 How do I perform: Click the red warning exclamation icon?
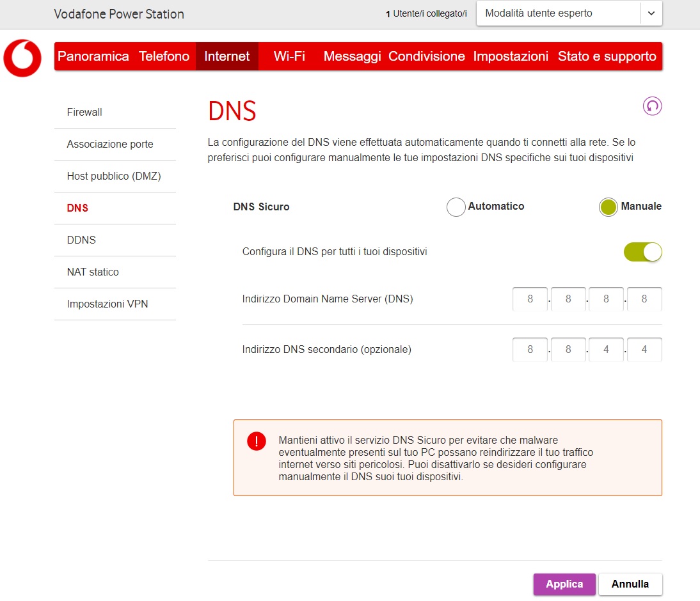[257, 441]
